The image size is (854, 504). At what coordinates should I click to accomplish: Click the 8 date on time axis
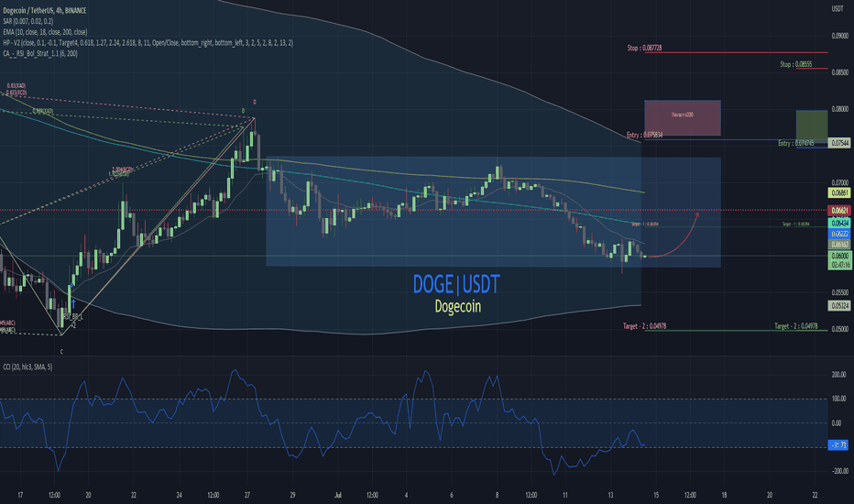coord(497,495)
